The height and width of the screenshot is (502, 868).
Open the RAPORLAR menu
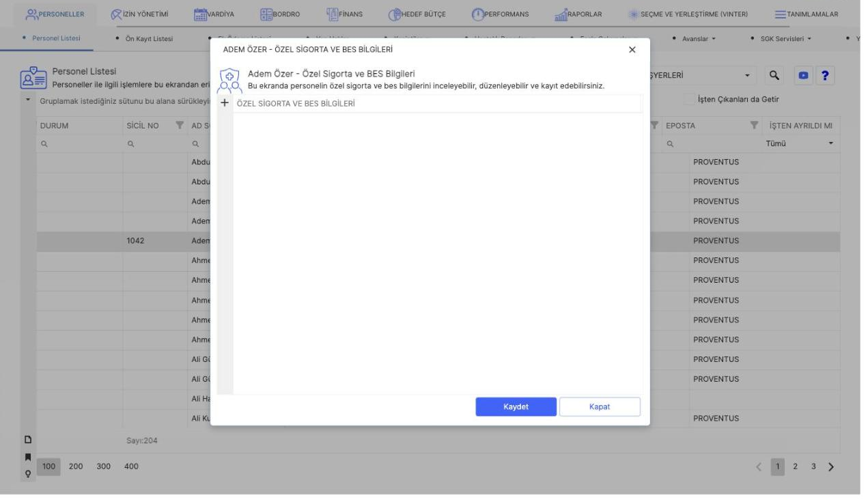coord(578,14)
